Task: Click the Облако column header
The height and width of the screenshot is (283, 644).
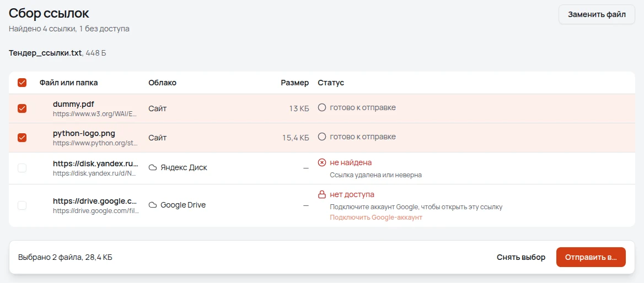Action: (162, 83)
